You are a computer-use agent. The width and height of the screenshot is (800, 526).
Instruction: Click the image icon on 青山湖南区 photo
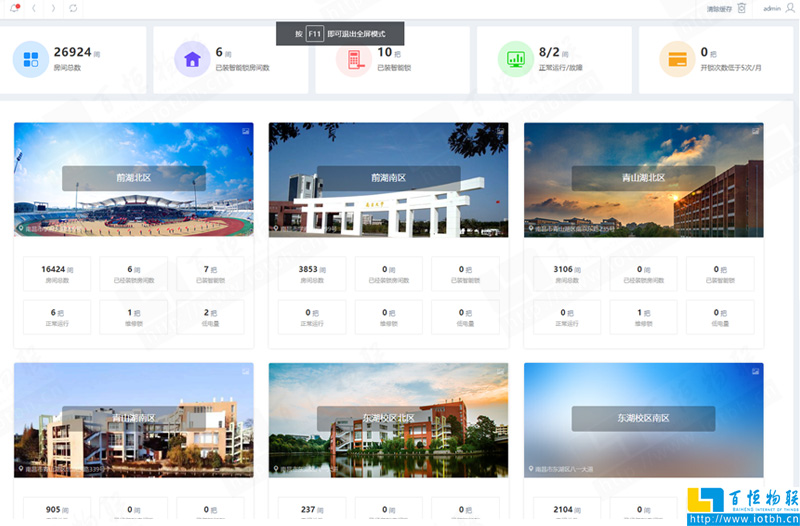pos(245,371)
